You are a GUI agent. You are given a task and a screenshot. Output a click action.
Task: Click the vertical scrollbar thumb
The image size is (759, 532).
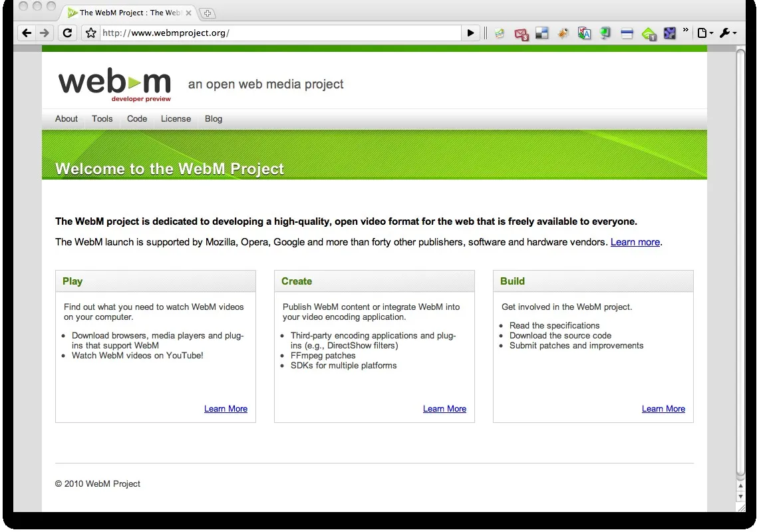740,261
